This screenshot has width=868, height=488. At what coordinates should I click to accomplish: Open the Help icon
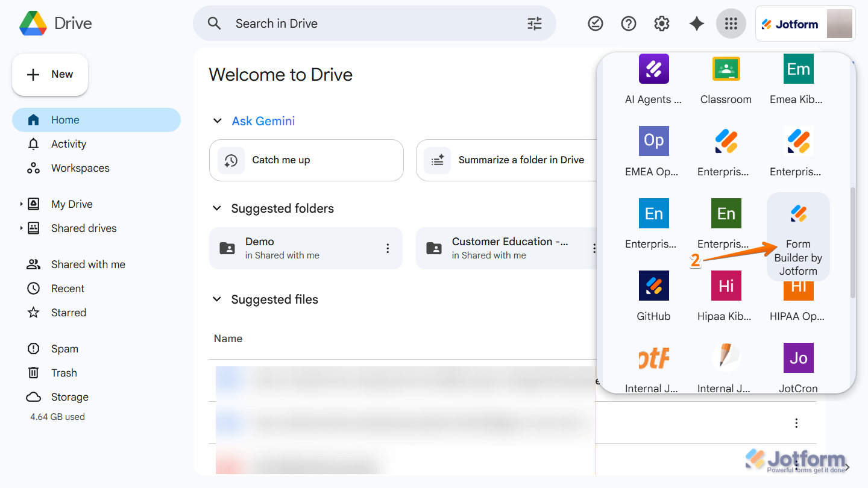coord(628,23)
